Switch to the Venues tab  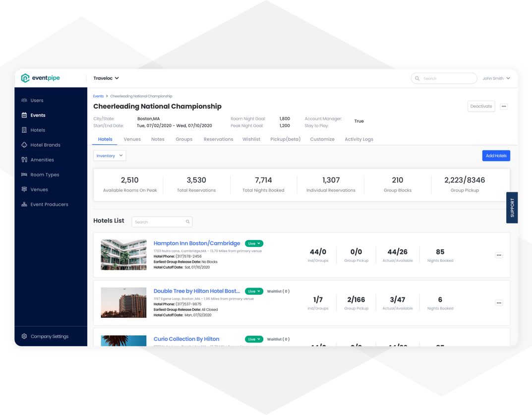132,139
